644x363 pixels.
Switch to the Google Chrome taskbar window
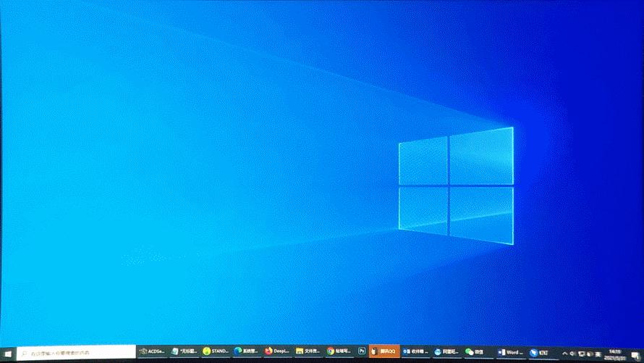coord(339,351)
